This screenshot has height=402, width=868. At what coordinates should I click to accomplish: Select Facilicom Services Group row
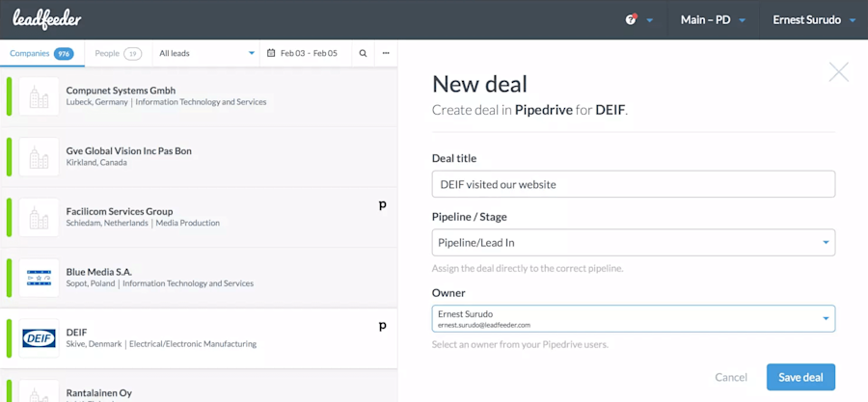pos(199,217)
